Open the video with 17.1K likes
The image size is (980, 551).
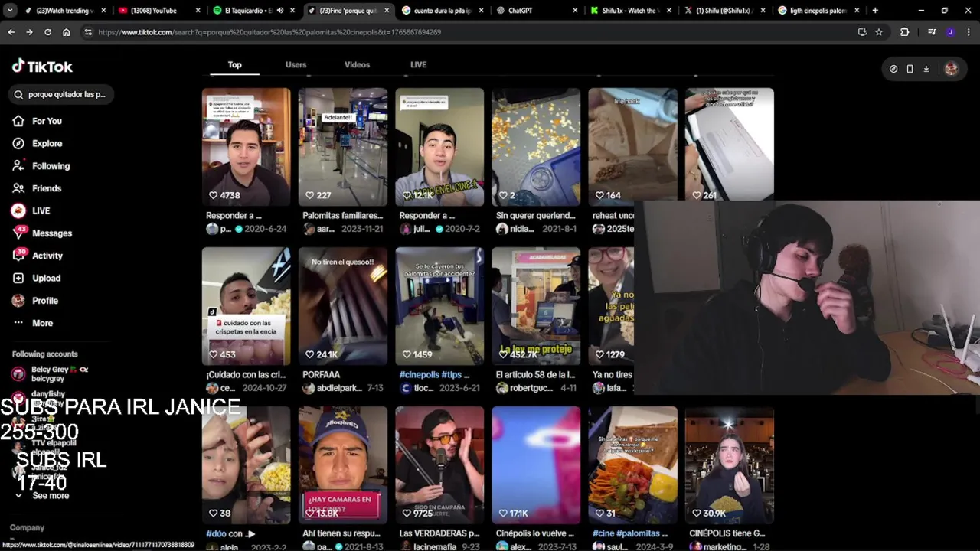(536, 465)
